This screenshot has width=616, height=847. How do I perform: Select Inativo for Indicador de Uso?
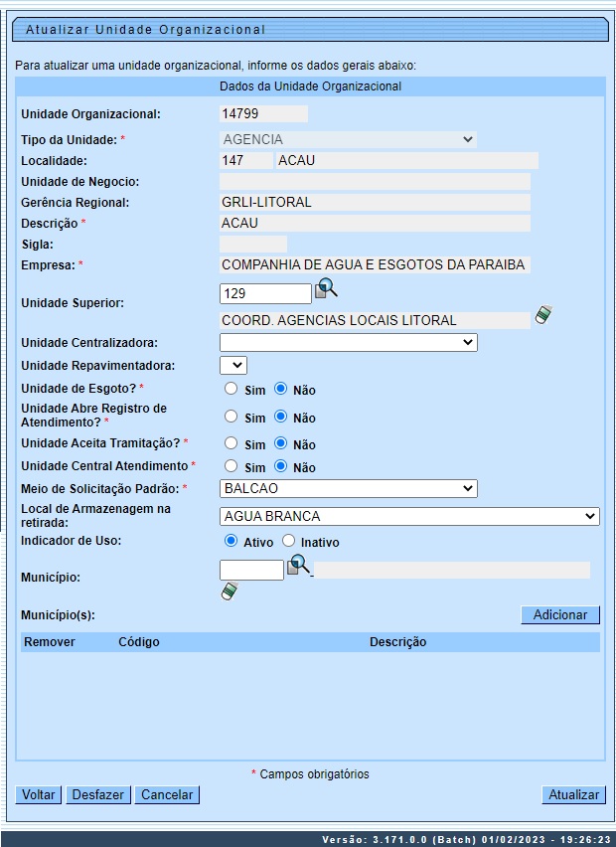(x=289, y=541)
